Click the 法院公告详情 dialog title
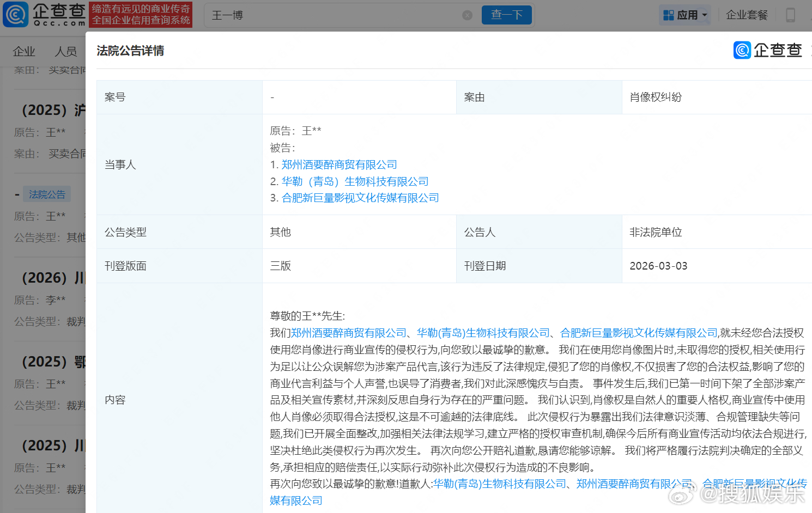The height and width of the screenshot is (513, 812). (130, 51)
